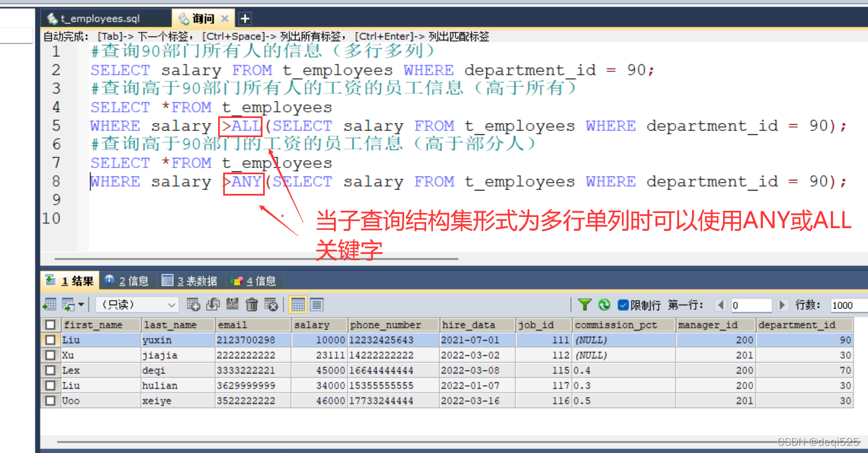Viewport: 868px width, 453px height.
Task: Select salary cell 23111
Action: click(x=319, y=355)
